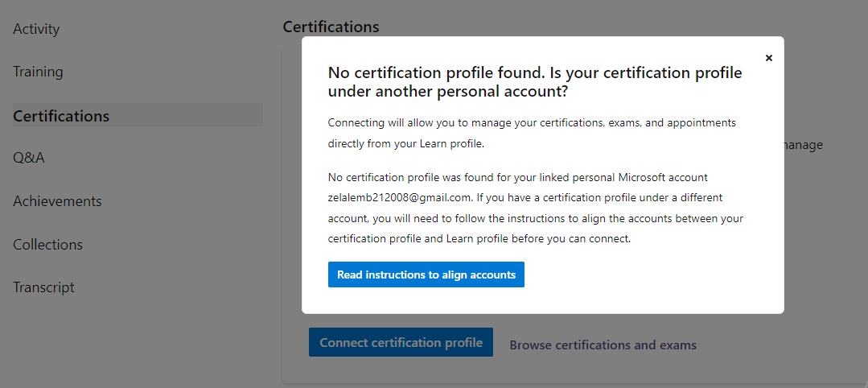Open the Q&A sidebar section
This screenshot has height=388, width=868.
tap(29, 158)
